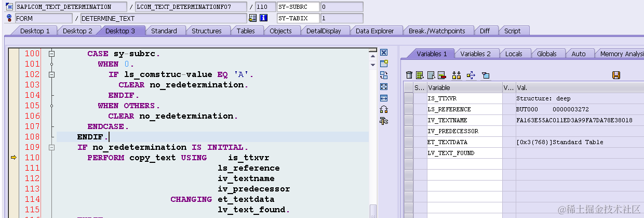Click the LV_TEXT_FOUND variable cell
This screenshot has width=644, height=218.
(464, 153)
